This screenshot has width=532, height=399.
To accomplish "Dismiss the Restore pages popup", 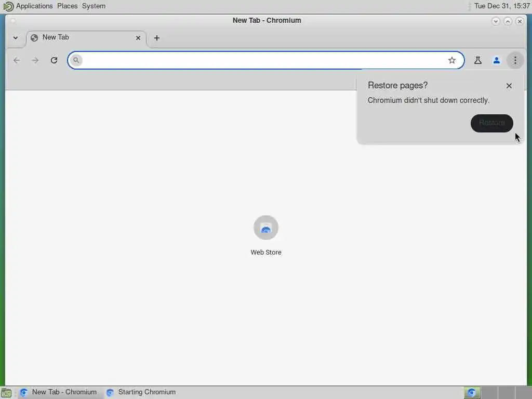I will (x=509, y=86).
